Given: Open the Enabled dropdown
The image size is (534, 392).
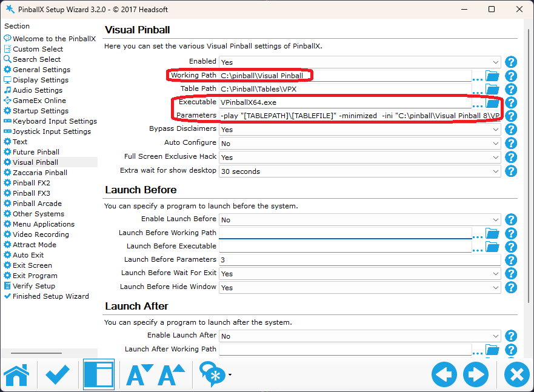Looking at the screenshot, I should coord(359,62).
